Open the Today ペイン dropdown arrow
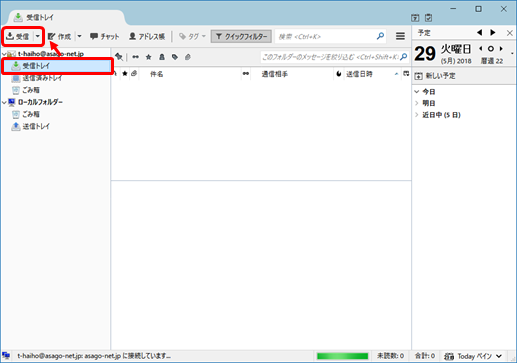Screen dimensions: 517x363 point(499,356)
